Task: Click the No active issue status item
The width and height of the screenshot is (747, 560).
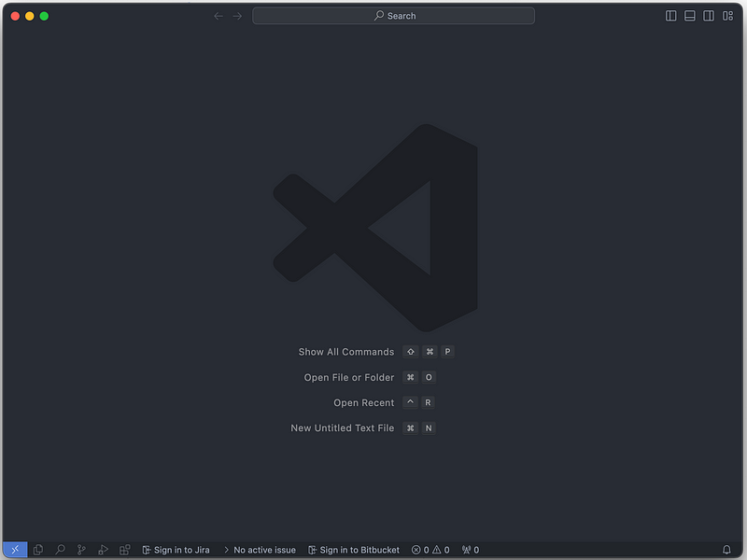Action: pos(260,550)
